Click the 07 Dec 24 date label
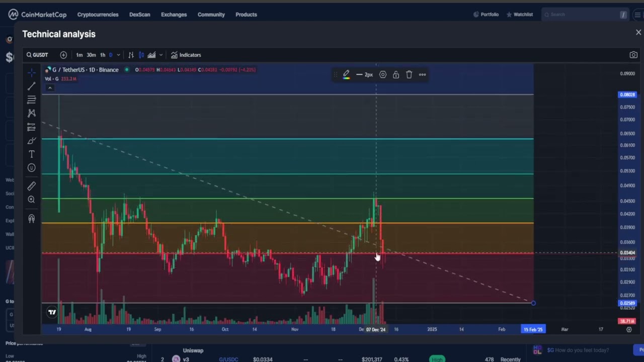 [376, 329]
